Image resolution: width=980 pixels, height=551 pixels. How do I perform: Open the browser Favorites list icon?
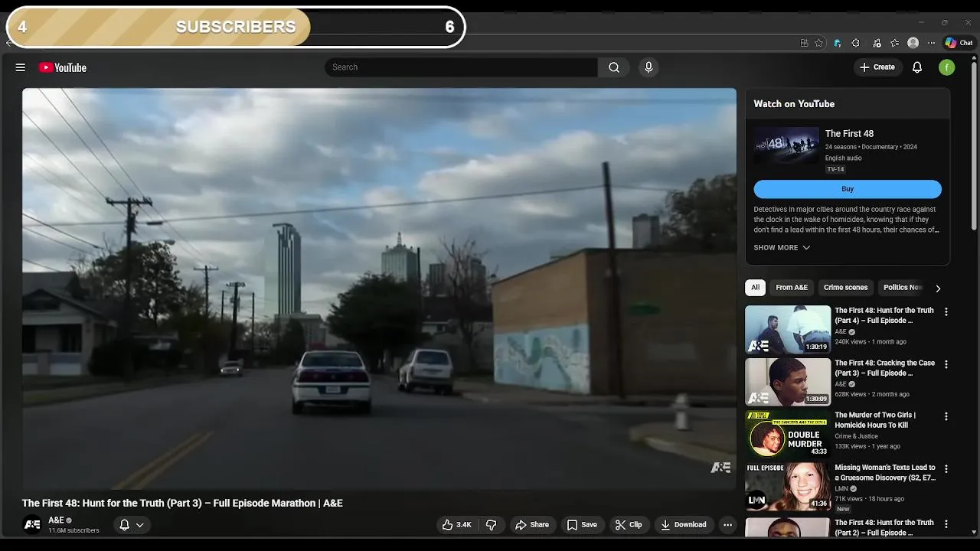(895, 43)
